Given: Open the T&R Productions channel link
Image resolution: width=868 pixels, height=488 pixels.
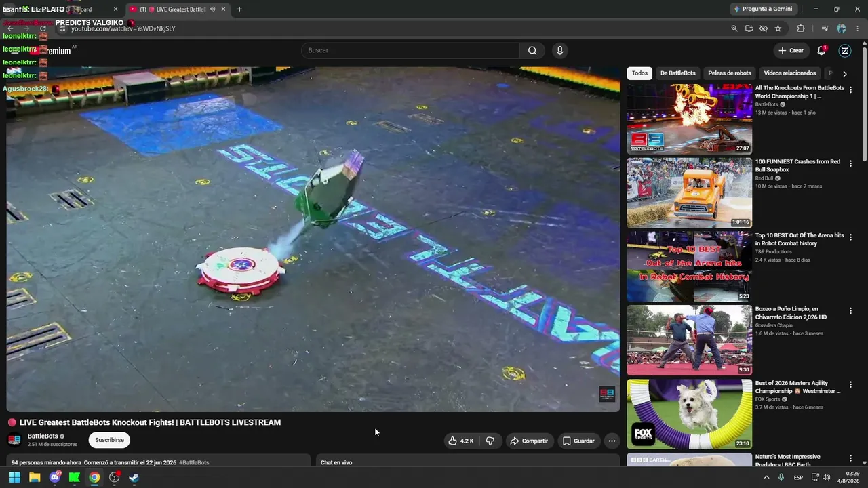Looking at the screenshot, I should tap(775, 251).
